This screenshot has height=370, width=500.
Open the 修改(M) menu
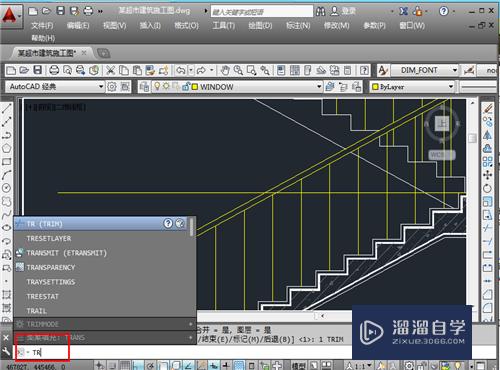pos(336,26)
